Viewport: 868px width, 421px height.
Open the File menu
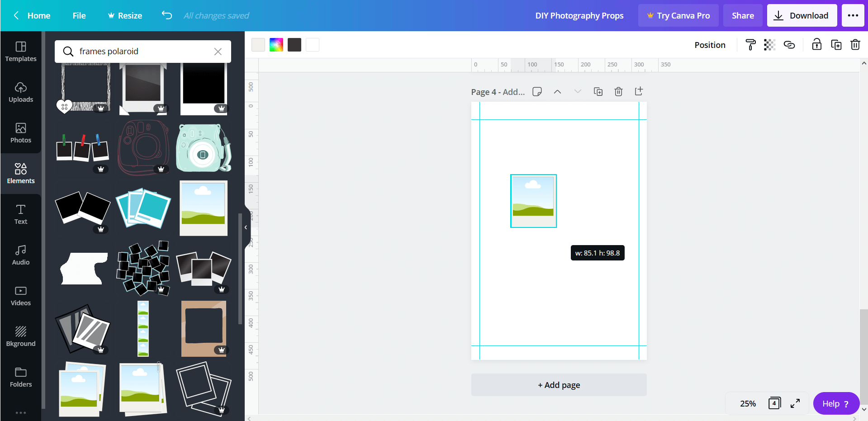(79, 15)
